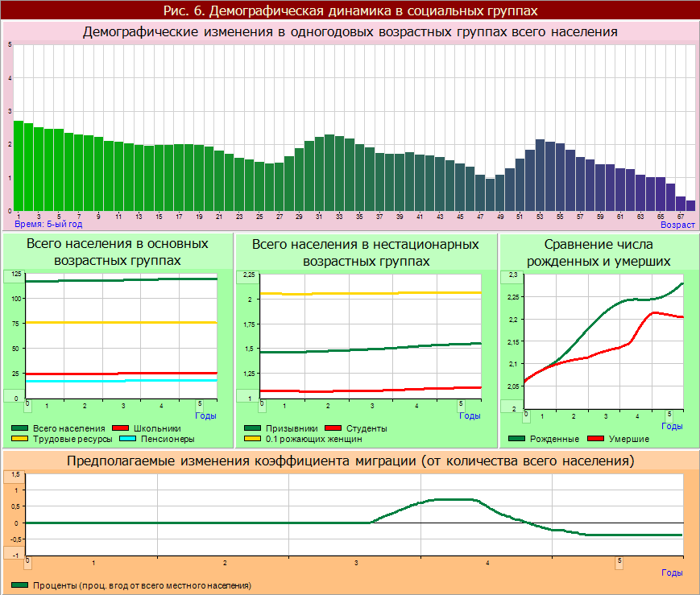Click the 'Демографические изменения в одногодовых возрастных группах' heading
The height and width of the screenshot is (595, 700).
point(350,32)
